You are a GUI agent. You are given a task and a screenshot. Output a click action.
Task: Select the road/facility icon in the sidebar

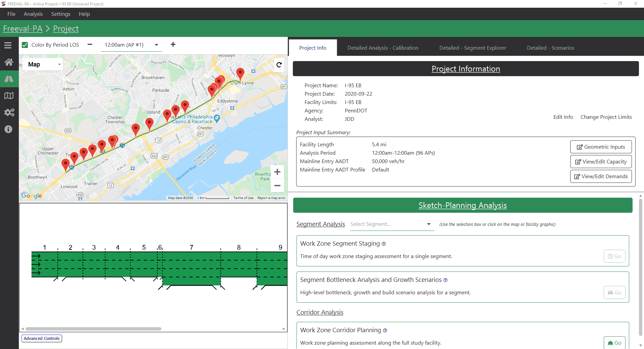pyautogui.click(x=9, y=79)
